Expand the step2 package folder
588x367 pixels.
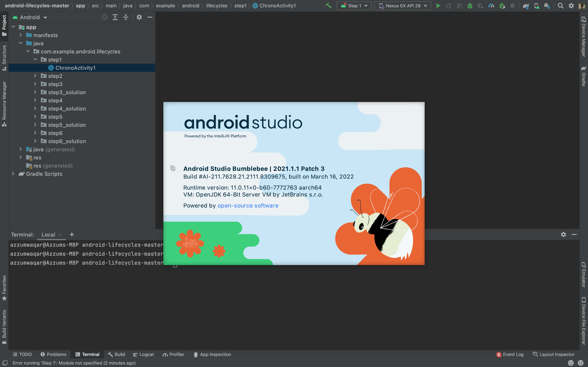35,76
